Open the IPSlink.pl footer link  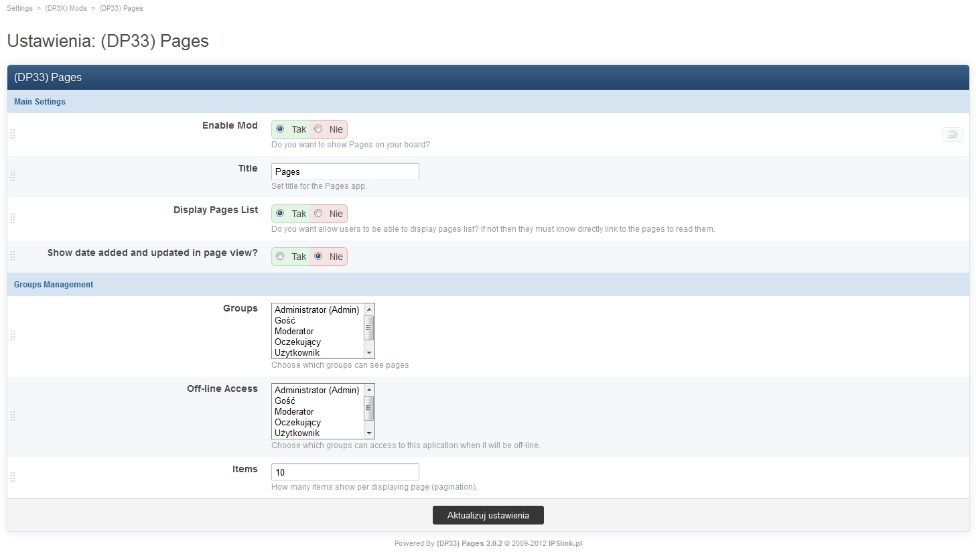tap(565, 543)
